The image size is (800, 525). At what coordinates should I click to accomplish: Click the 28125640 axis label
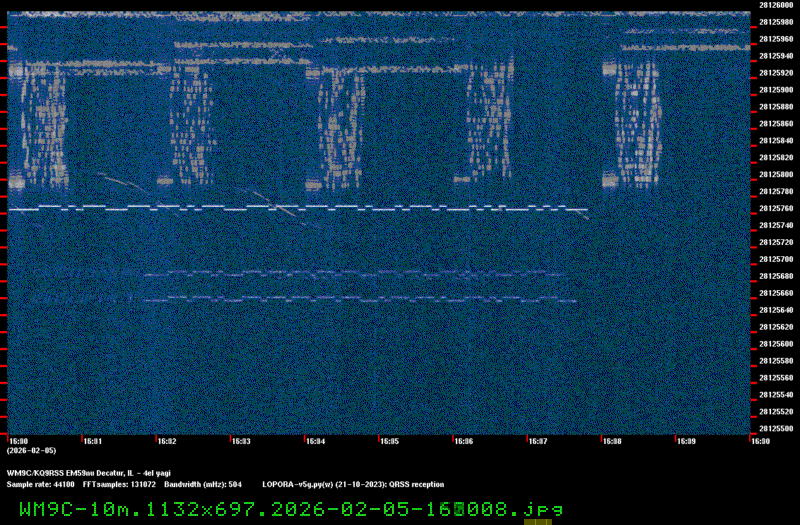pyautogui.click(x=776, y=310)
